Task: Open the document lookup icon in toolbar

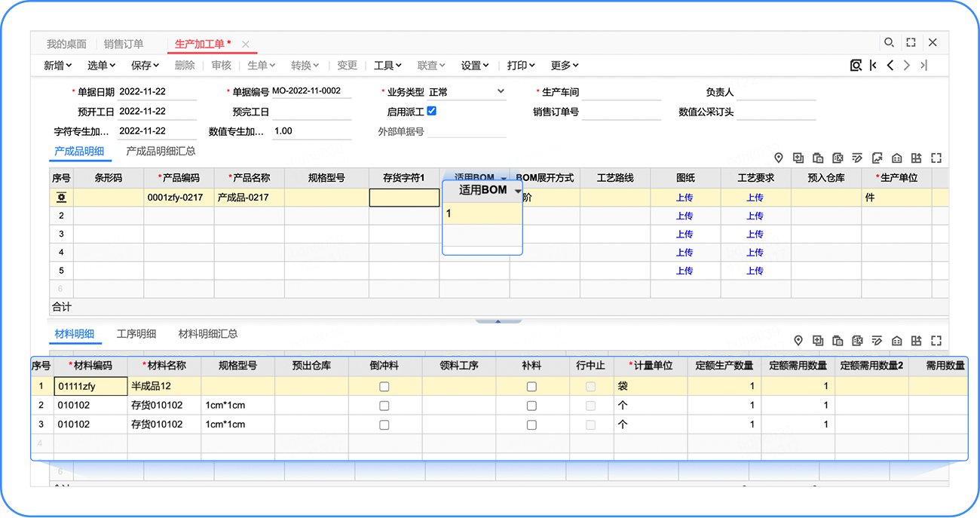Action: click(856, 66)
